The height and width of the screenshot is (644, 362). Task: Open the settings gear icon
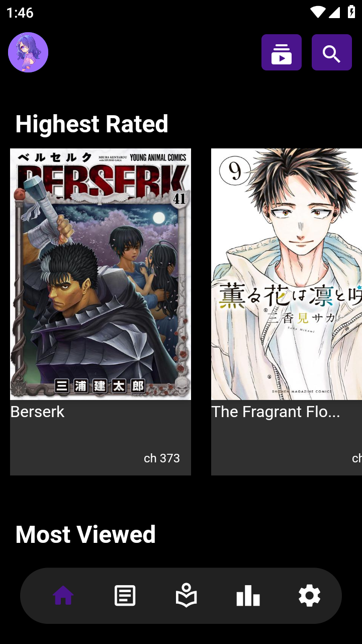coord(309,596)
